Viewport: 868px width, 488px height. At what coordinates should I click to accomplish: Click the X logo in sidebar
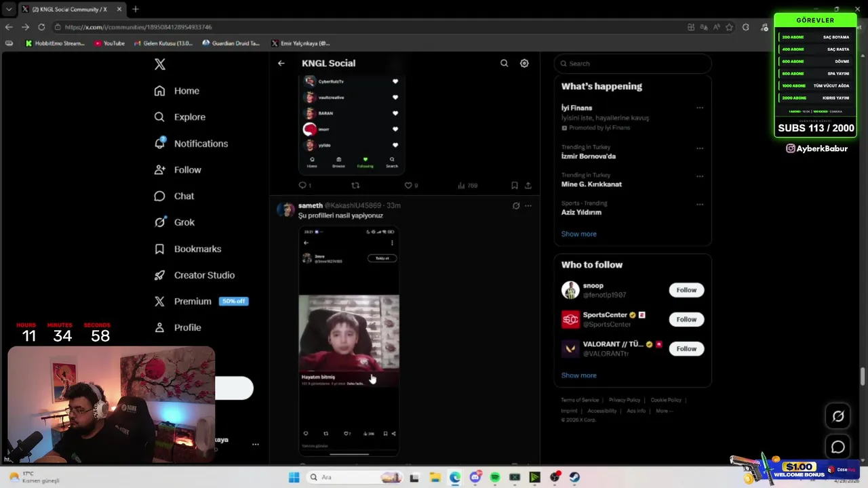(159, 64)
